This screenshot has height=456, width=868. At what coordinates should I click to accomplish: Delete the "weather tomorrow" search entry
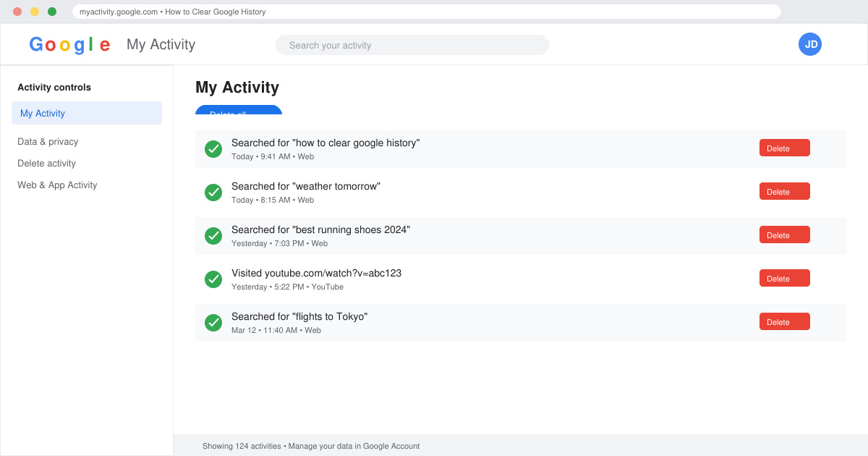pos(785,191)
